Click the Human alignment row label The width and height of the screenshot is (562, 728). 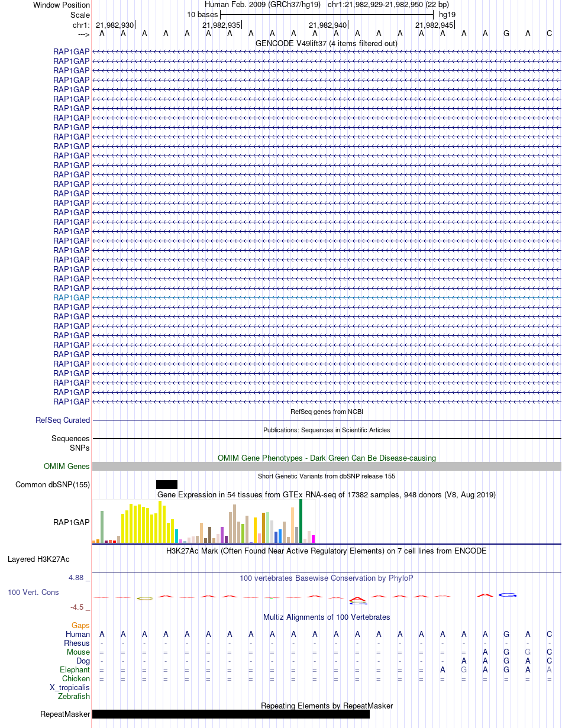pos(78,634)
